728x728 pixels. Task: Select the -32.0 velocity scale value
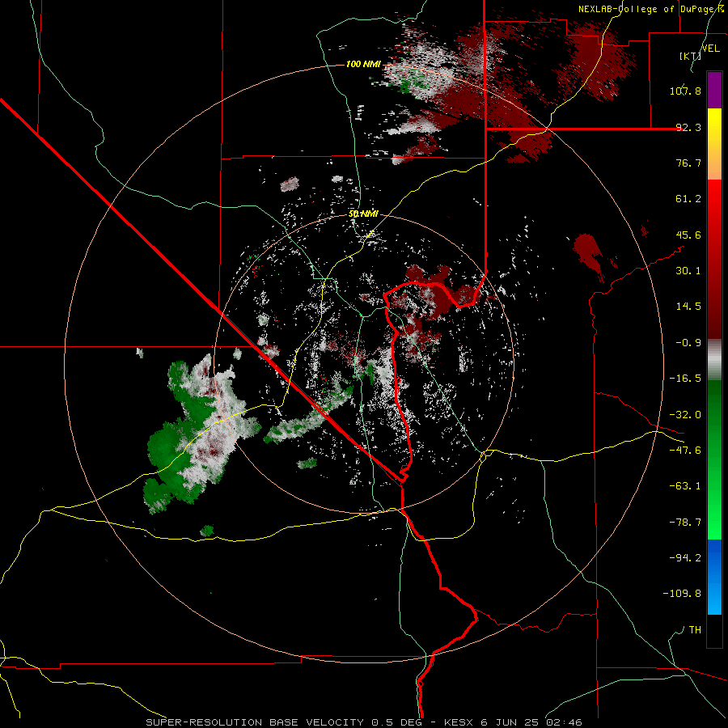pos(685,415)
